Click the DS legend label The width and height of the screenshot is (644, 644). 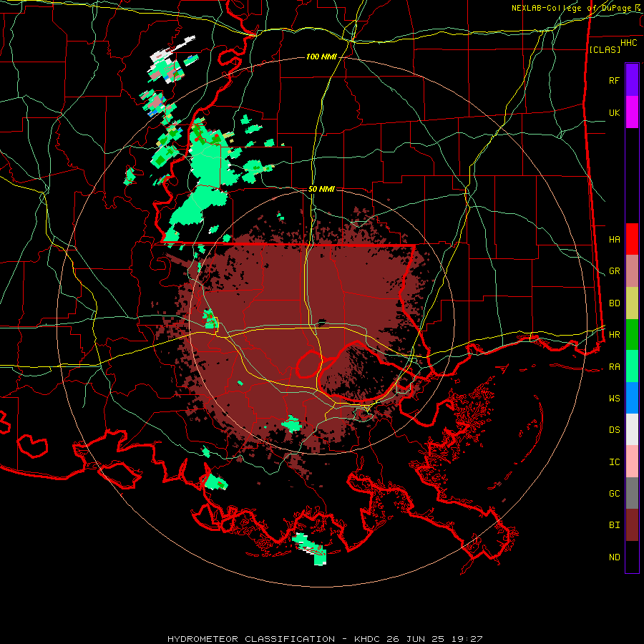click(x=614, y=430)
